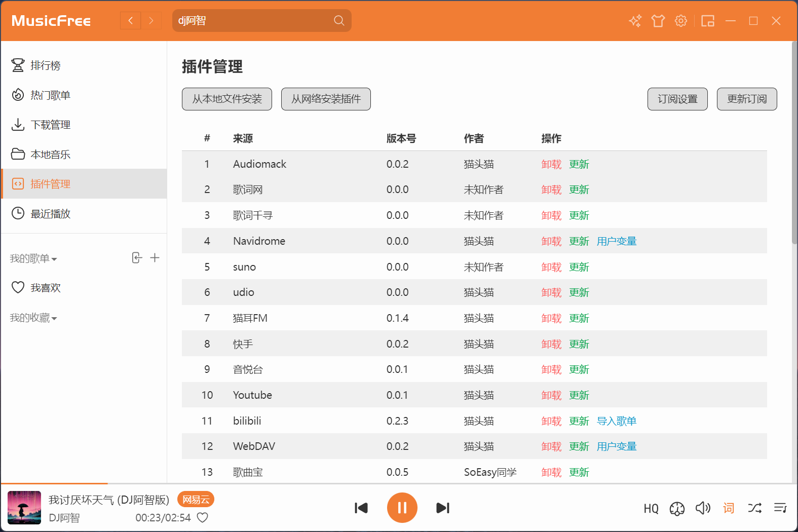798x532 pixels.
Task: Uninstall the 音悦台 plugin
Action: (551, 369)
